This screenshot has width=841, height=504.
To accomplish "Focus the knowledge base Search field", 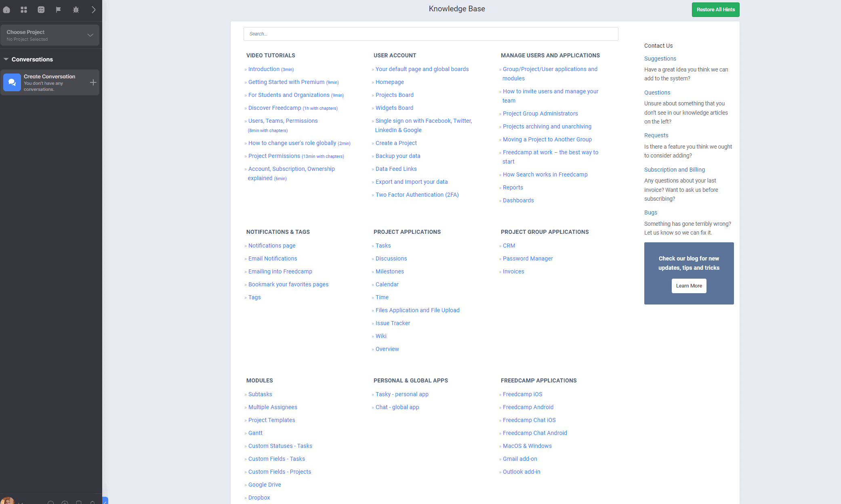I will pos(431,34).
